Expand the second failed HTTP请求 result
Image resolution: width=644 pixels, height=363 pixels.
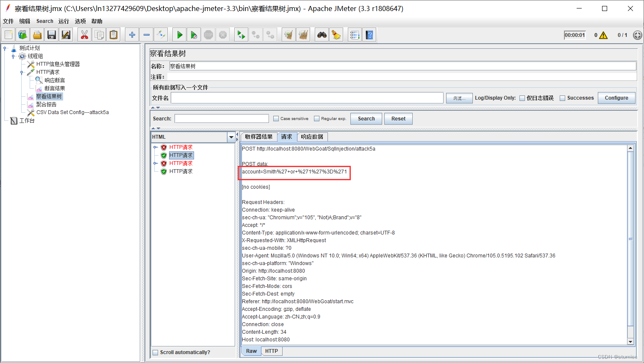(155, 163)
